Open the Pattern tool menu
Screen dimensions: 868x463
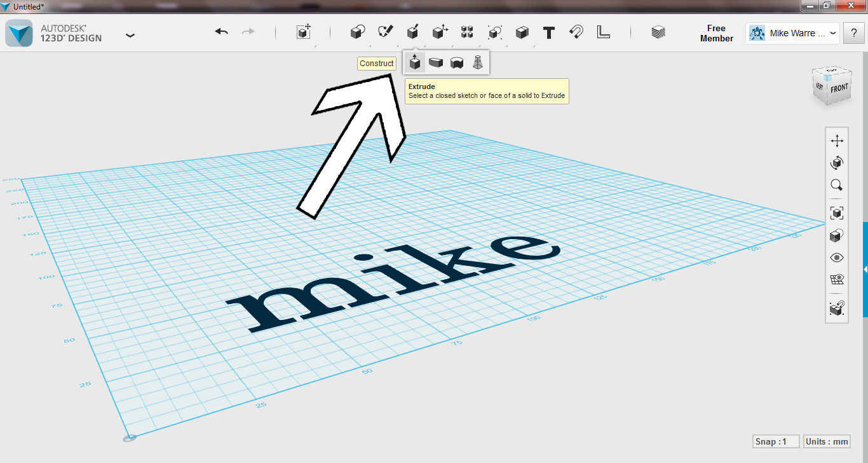click(467, 32)
